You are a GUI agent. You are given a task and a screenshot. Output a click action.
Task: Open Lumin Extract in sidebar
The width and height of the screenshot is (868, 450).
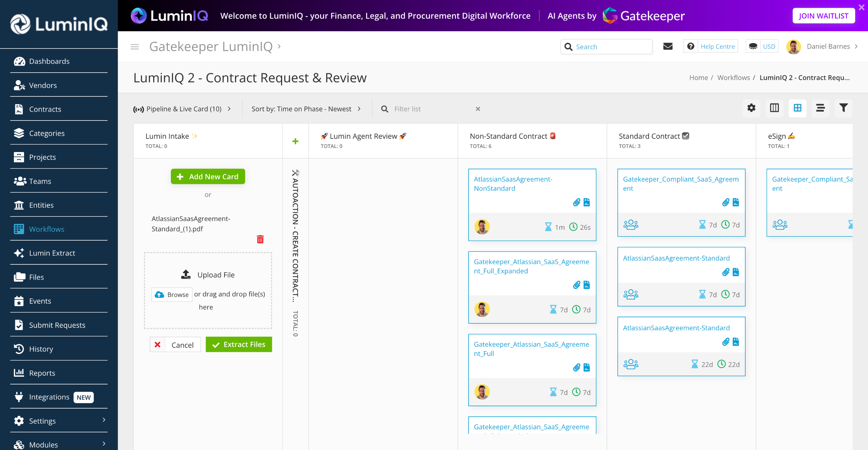point(52,253)
